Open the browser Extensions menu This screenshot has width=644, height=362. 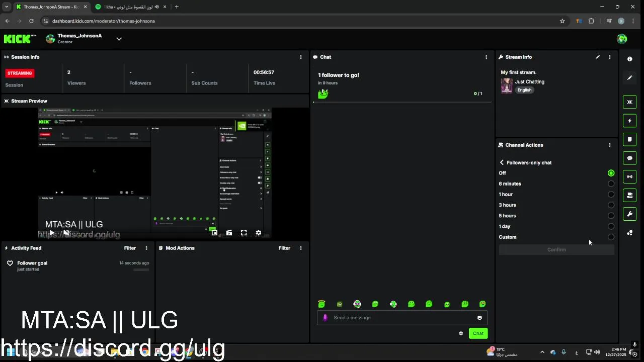click(x=591, y=21)
